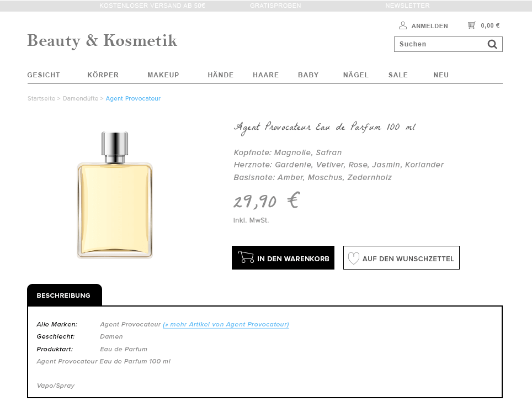Click the Beauty & Kosmetik logo
Viewport: 532px width, 401px height.
[x=102, y=41]
